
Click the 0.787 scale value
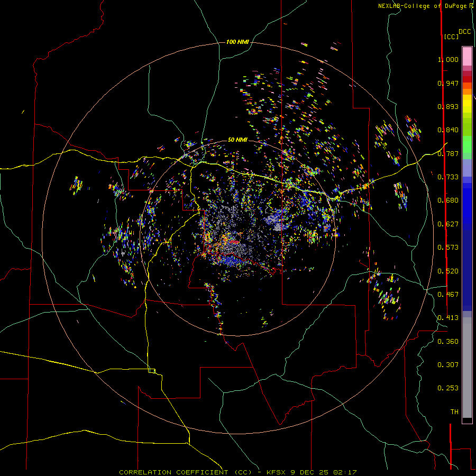(448, 153)
